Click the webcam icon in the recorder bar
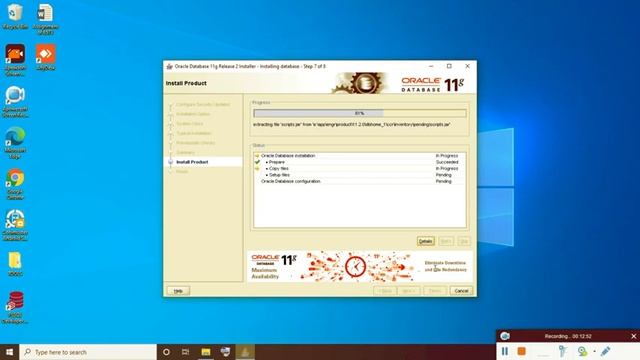Viewport: 640px width, 360px height. point(582,351)
